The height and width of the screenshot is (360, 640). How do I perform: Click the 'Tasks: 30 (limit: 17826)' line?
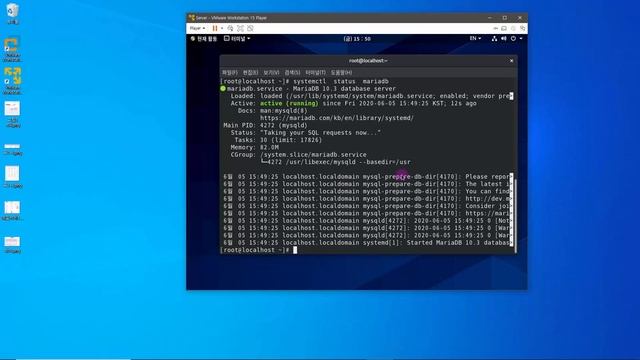278,140
